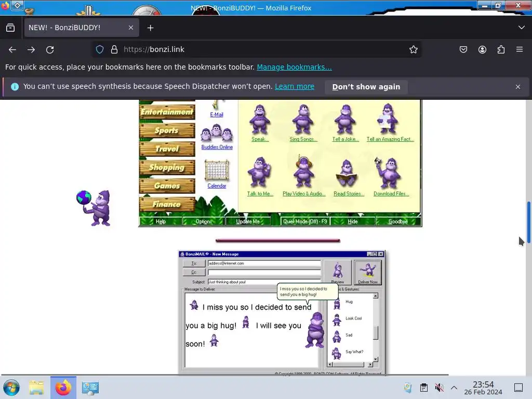
Task: Click the show desktop button
Action: [x=518, y=388]
